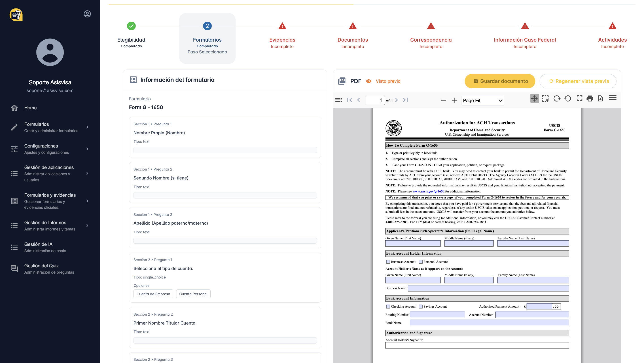Open Home in the sidebar
The width and height of the screenshot is (644, 363).
[x=30, y=108]
